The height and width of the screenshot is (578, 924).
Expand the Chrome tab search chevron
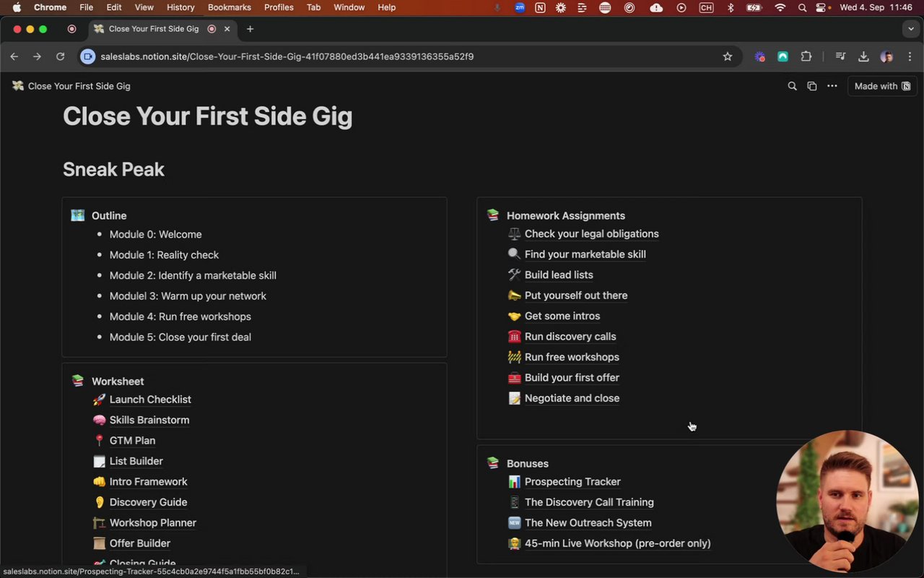coord(910,29)
